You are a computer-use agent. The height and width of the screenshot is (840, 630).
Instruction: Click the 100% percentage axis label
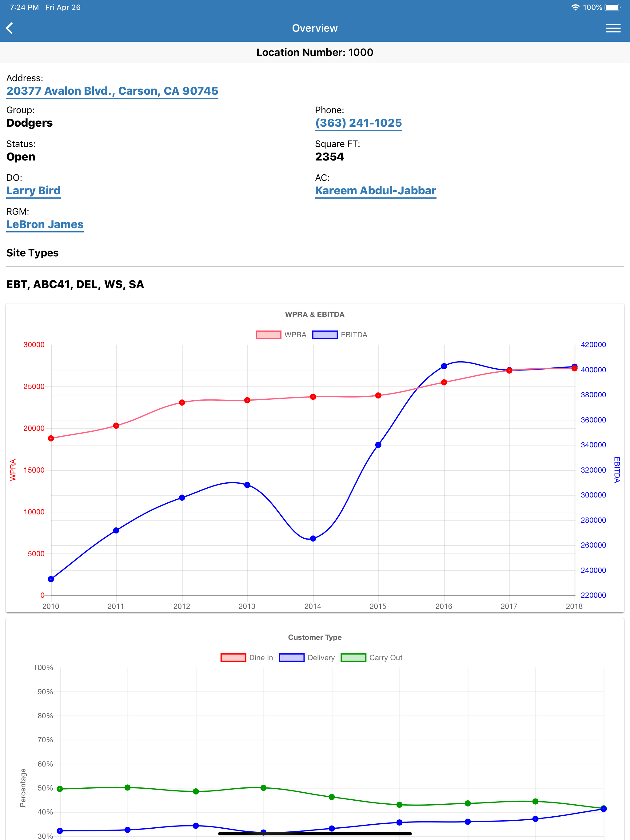[43, 668]
